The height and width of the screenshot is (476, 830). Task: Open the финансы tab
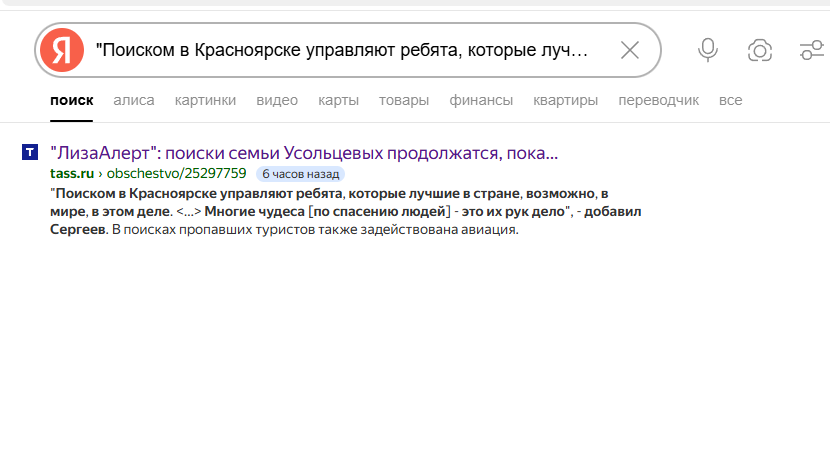tap(481, 100)
